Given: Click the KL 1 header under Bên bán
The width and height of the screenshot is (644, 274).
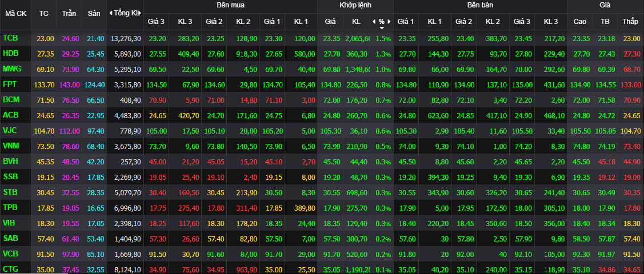Looking at the screenshot, I should (434, 21).
